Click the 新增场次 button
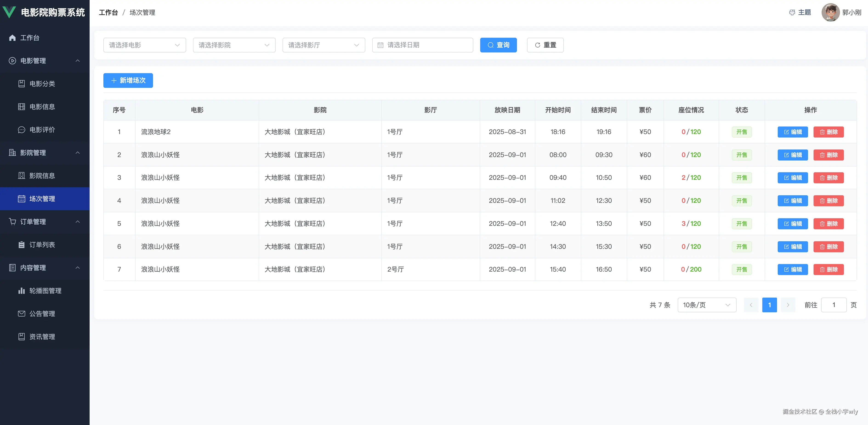This screenshot has width=868, height=425. point(128,81)
